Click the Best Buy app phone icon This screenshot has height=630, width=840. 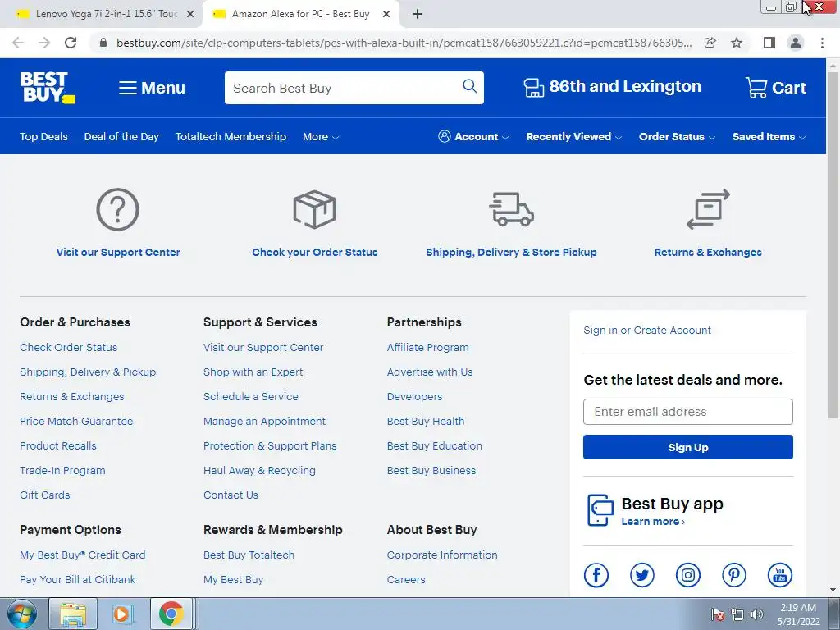coord(600,510)
